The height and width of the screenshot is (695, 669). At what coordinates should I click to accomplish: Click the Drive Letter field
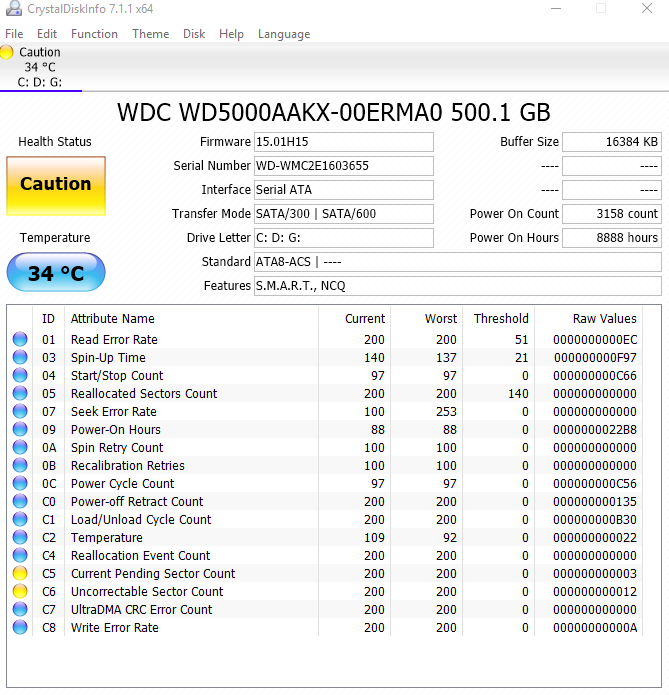tap(344, 238)
